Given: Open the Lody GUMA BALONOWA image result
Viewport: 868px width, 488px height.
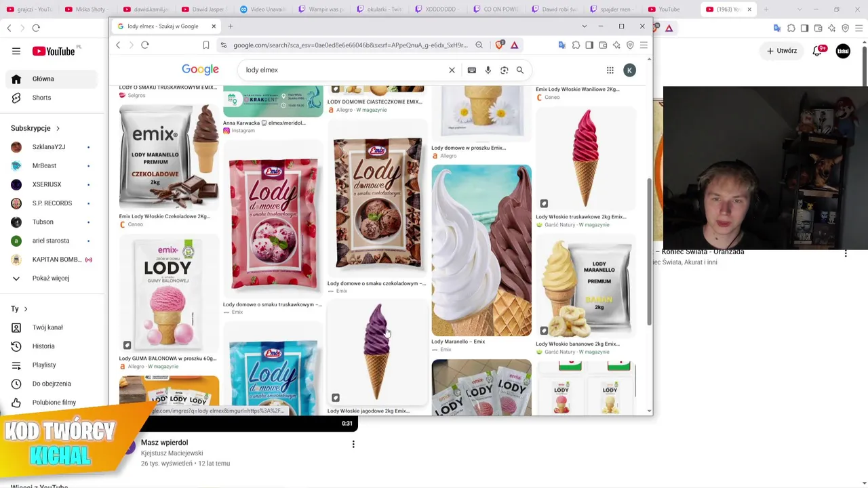Looking at the screenshot, I should (169, 293).
